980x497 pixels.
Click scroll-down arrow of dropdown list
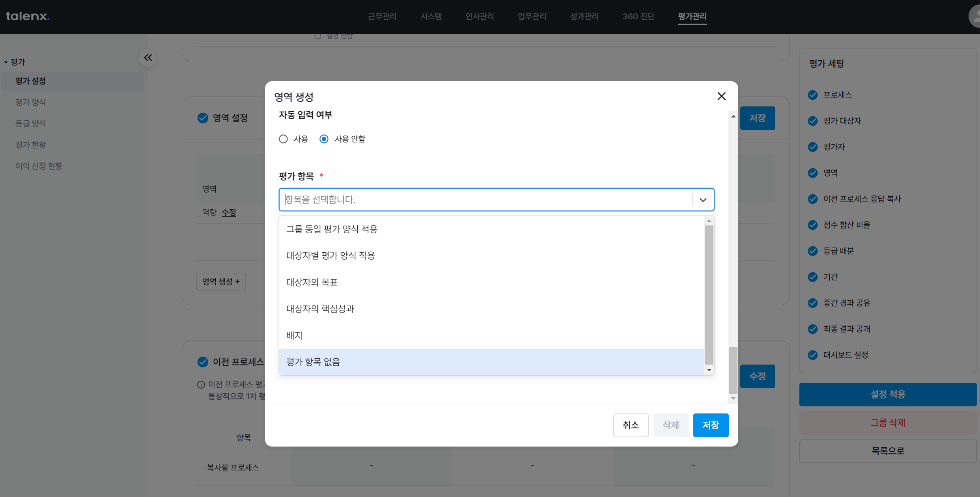(x=709, y=370)
